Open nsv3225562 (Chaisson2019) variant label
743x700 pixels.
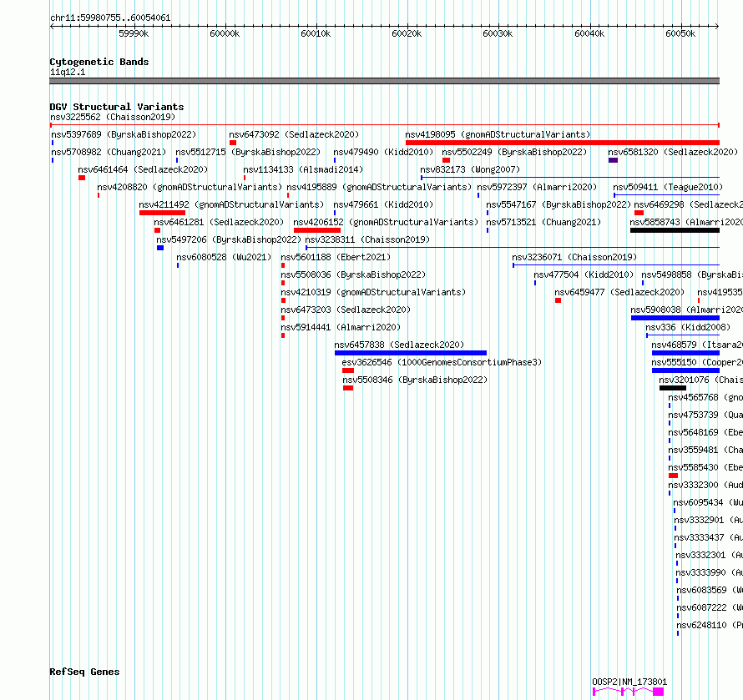coord(113,117)
